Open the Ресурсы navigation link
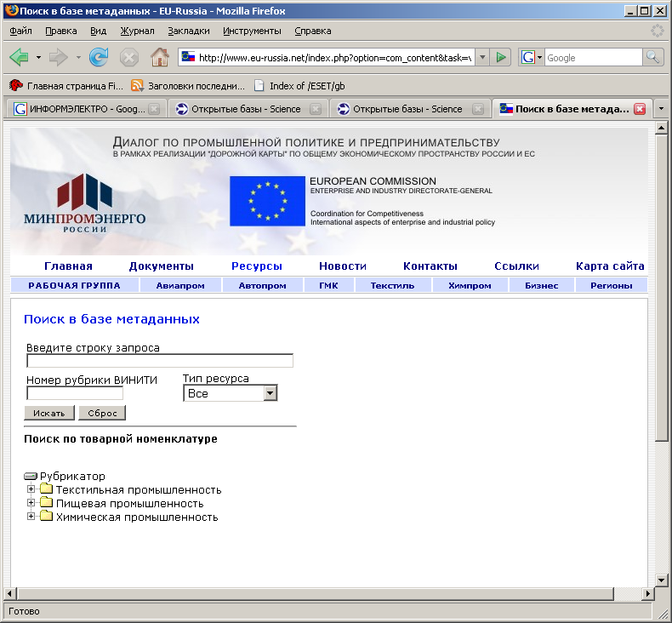 click(257, 266)
